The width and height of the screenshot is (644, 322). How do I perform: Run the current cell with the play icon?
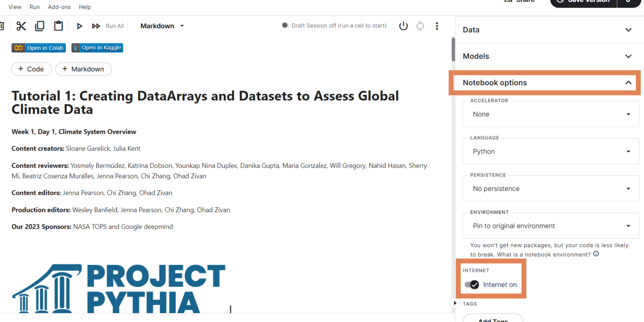[80, 26]
